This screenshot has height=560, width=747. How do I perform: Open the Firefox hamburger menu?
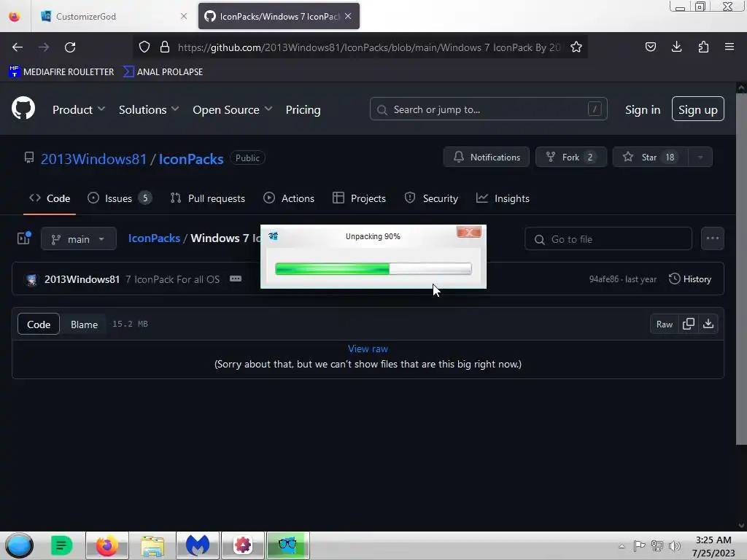point(729,47)
